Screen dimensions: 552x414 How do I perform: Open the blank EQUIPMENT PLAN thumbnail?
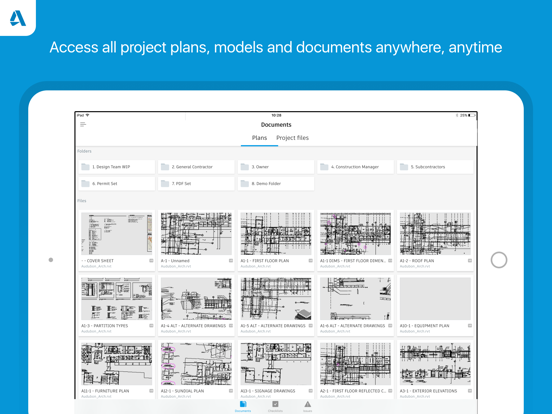coord(435,299)
